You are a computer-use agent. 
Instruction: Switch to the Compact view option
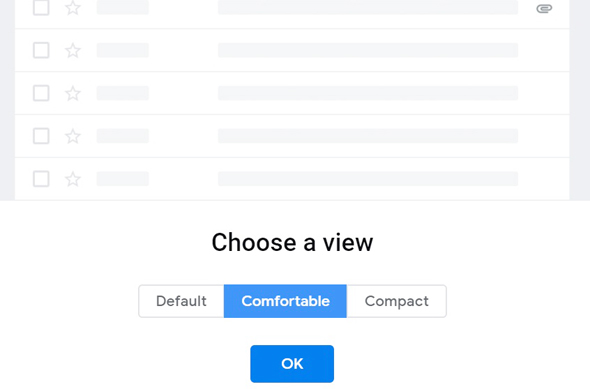pos(397,301)
